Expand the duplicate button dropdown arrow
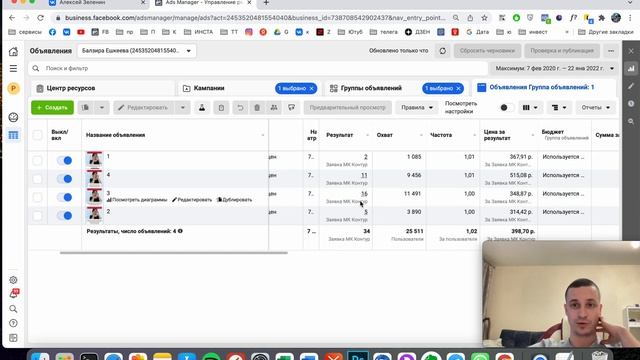The image size is (640, 360). pos(102,107)
